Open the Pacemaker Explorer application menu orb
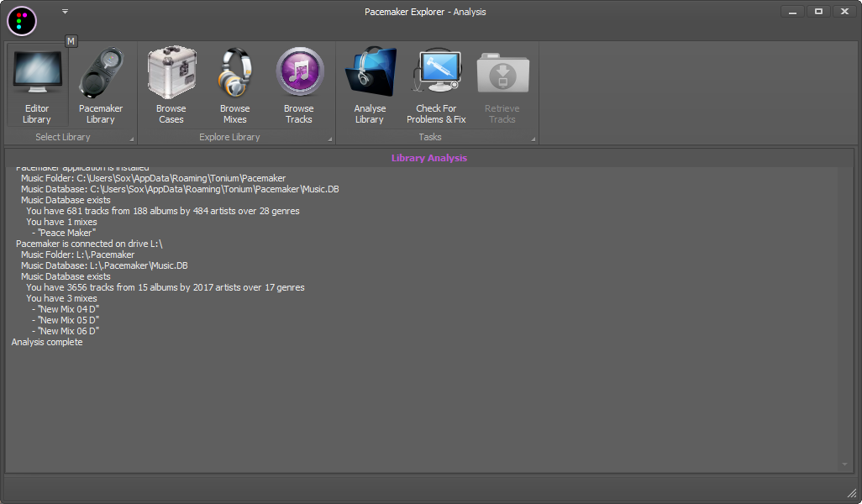The image size is (862, 504). [x=22, y=21]
